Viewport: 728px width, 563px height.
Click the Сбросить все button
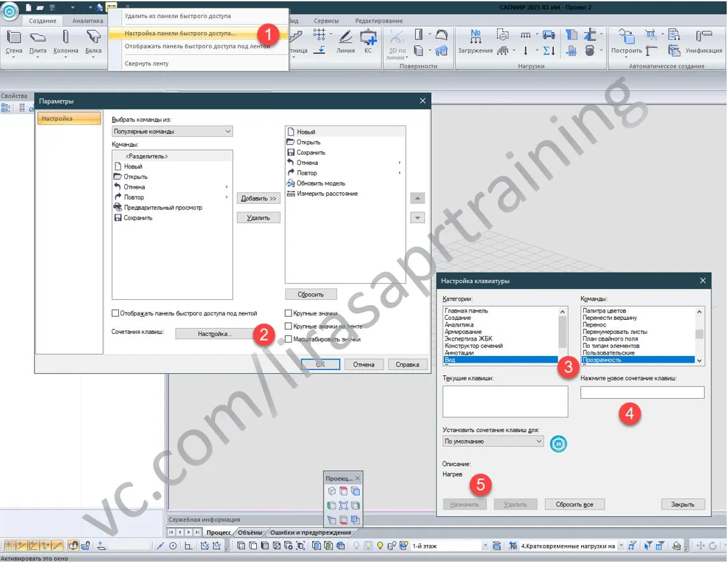pyautogui.click(x=575, y=504)
